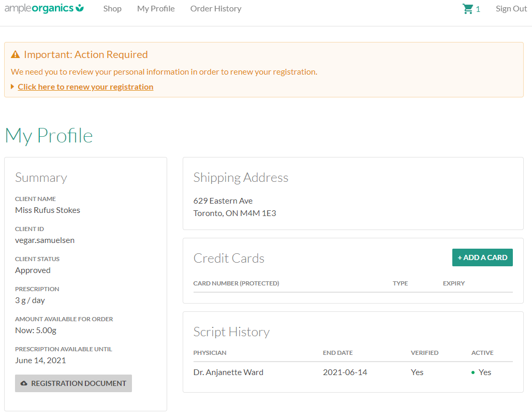Download the Registration Document

[x=73, y=383]
